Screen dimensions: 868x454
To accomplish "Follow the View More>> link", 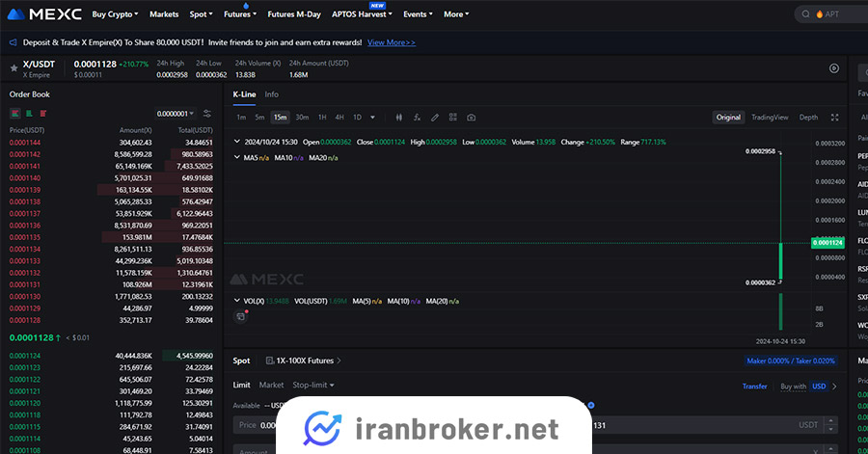I will click(392, 42).
